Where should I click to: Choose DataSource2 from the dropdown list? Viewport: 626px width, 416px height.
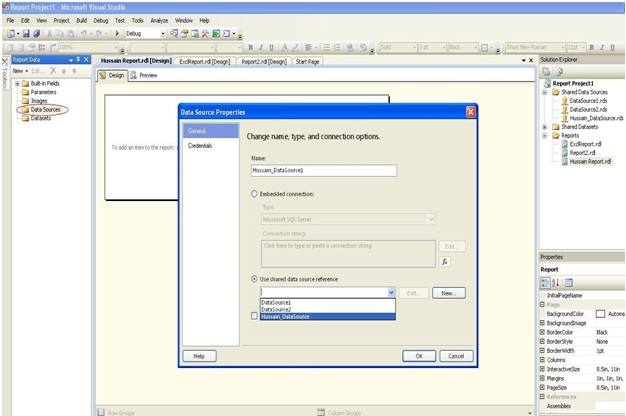(x=328, y=309)
